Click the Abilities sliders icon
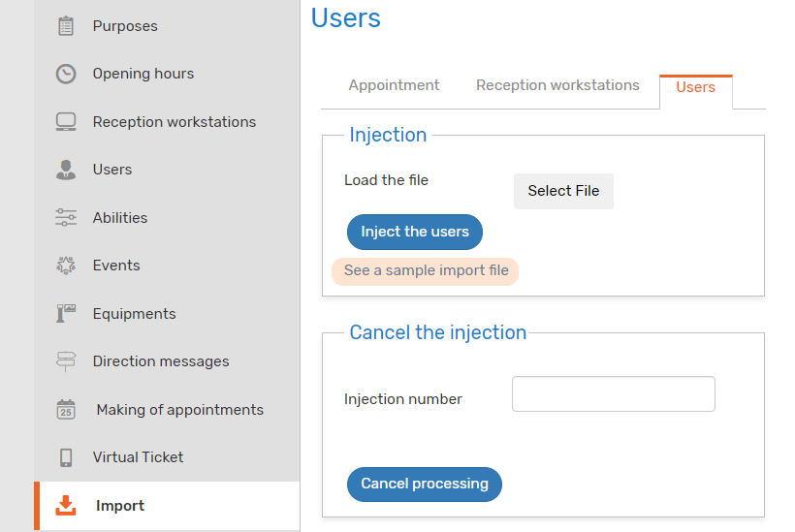Viewport: 795px width, 532px height. click(65, 217)
